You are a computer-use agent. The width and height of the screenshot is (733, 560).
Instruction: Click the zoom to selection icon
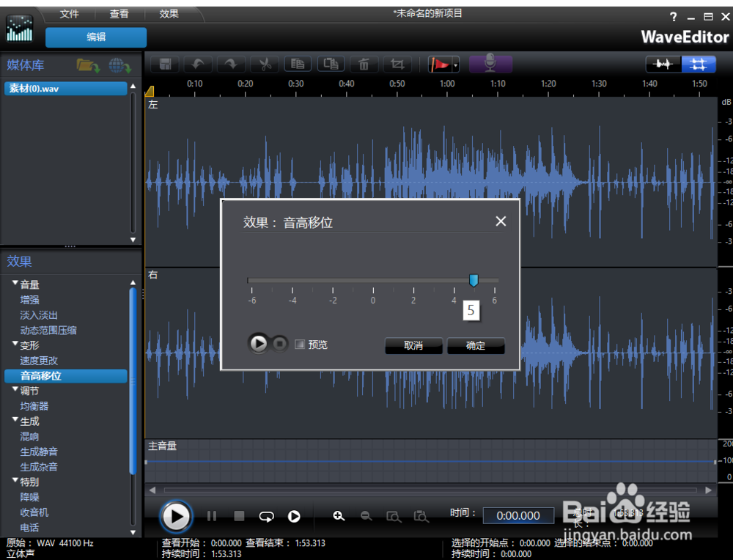click(x=394, y=517)
